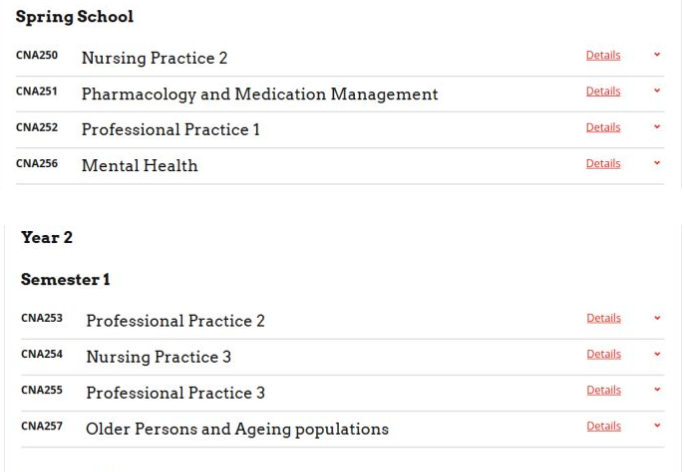The width and height of the screenshot is (684, 472).
Task: Open Details link for Mental Health
Action: pyautogui.click(x=603, y=164)
